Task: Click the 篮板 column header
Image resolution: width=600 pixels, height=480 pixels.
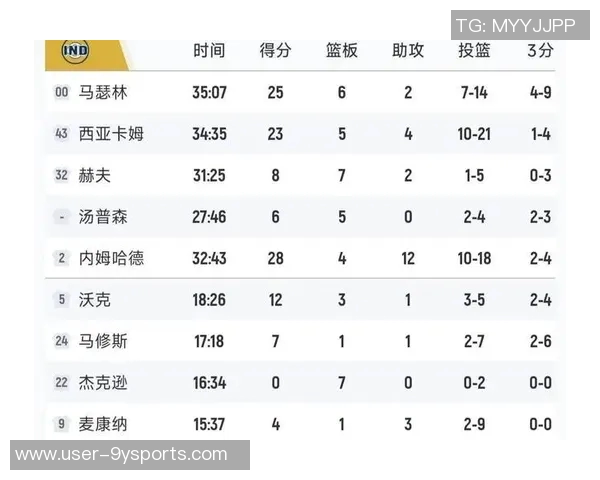Action: coord(342,51)
